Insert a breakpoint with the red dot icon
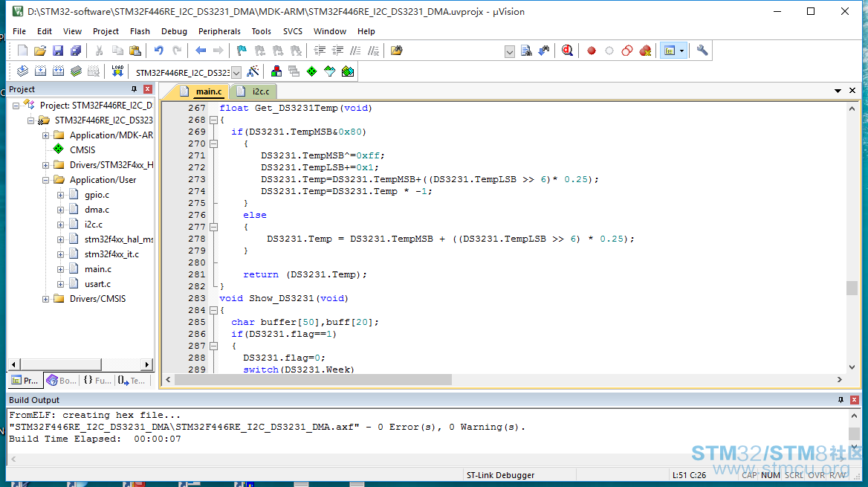868x487 pixels. (592, 51)
